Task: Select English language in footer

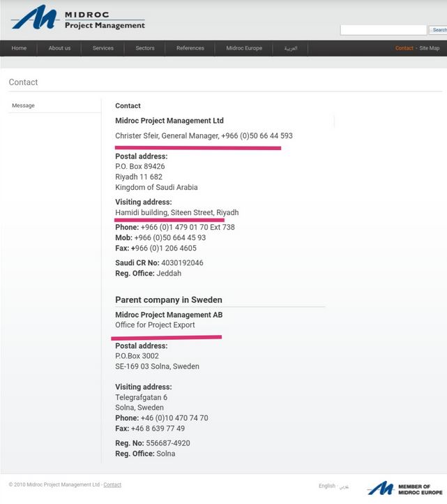Action: click(327, 486)
